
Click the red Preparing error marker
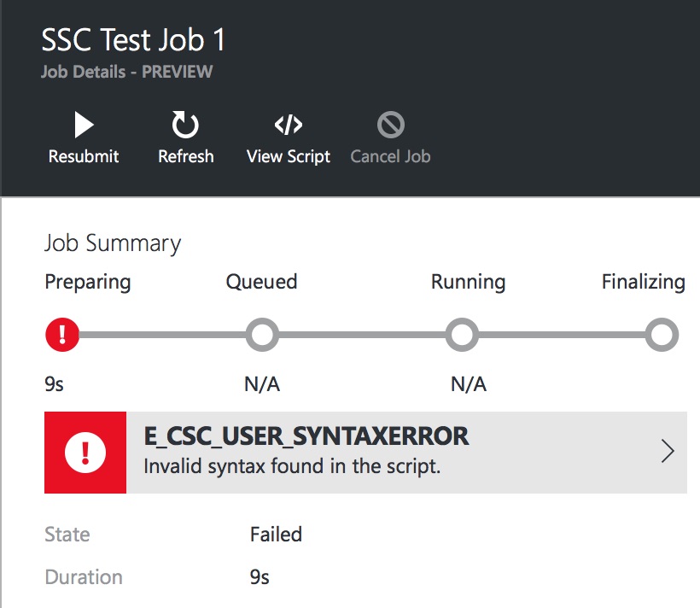tap(62, 335)
